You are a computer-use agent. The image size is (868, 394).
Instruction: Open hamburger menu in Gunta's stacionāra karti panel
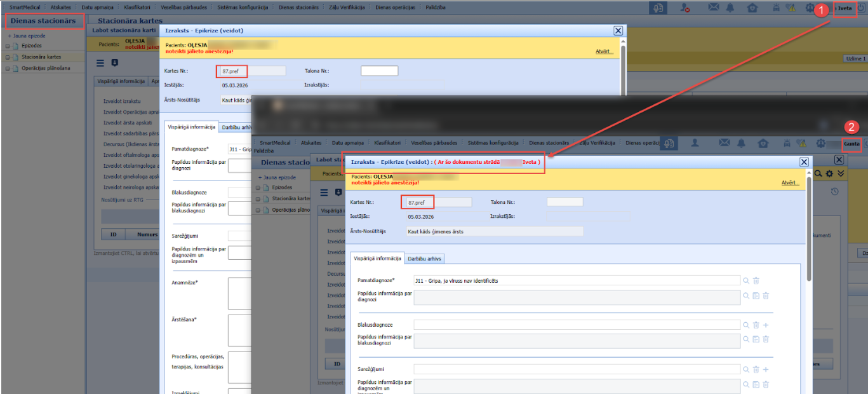coord(324,193)
